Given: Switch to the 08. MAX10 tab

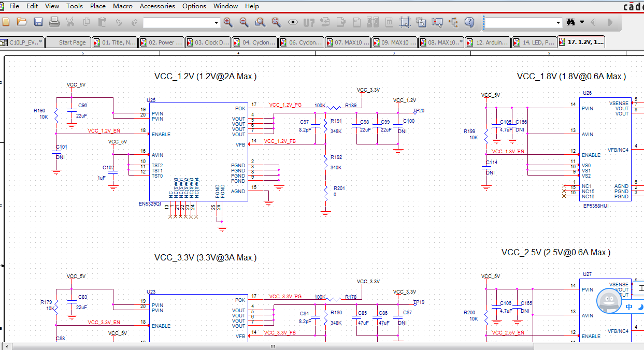Looking at the screenshot, I should (x=441, y=42).
